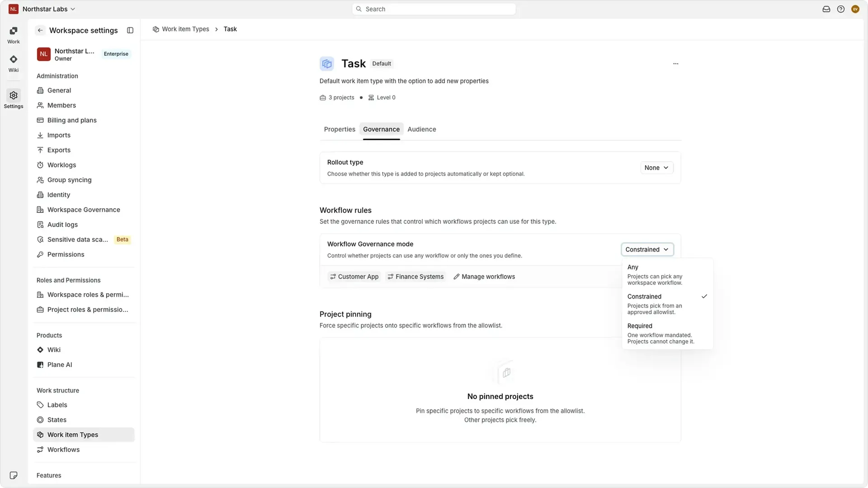Open Imports page
868x488 pixels.
[x=84, y=135]
